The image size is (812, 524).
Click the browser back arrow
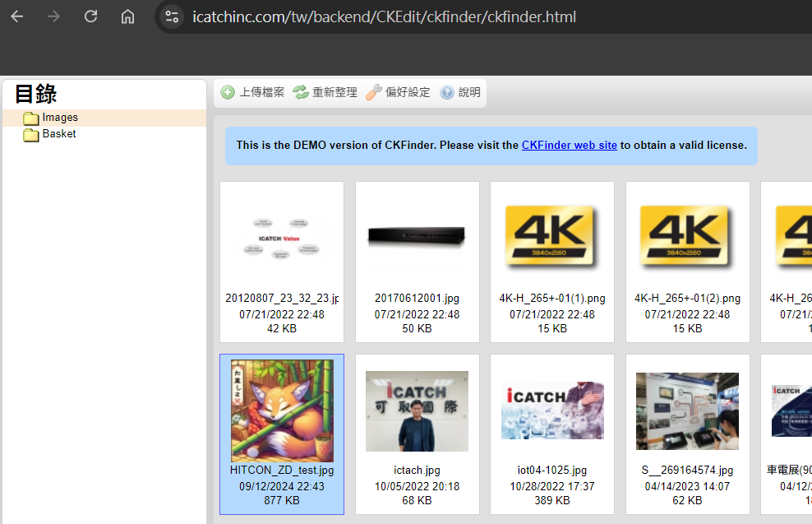coord(17,16)
